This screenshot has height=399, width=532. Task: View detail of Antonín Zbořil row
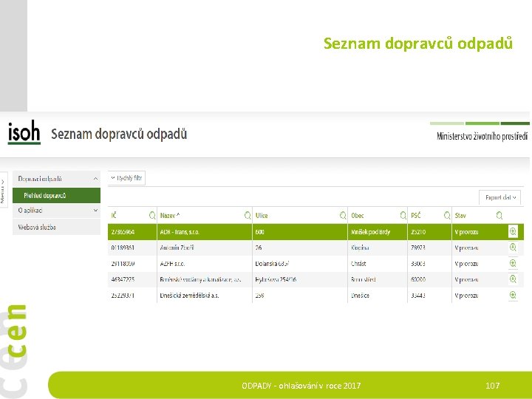[x=513, y=248]
